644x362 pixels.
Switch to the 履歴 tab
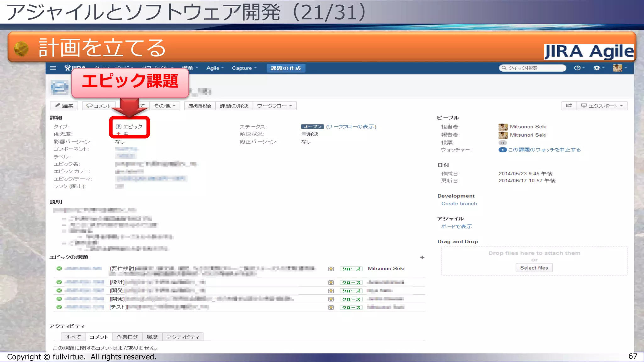click(x=152, y=337)
